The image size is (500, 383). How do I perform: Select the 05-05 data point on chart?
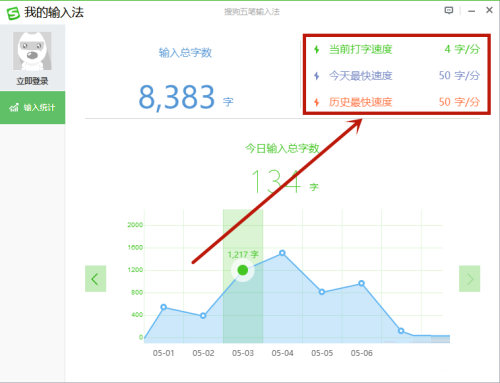322,292
